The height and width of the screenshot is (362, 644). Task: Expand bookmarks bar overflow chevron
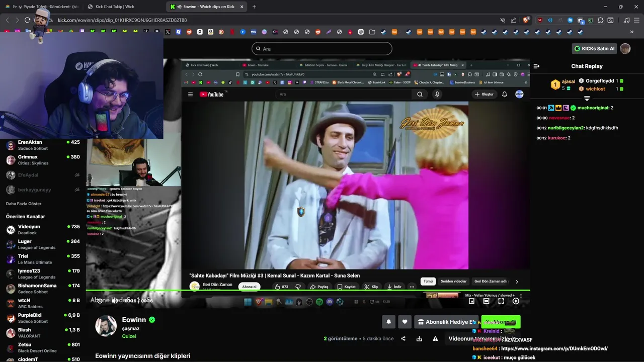(632, 32)
